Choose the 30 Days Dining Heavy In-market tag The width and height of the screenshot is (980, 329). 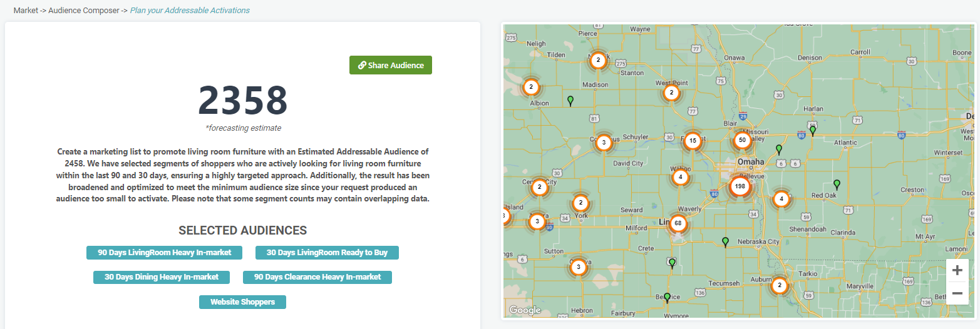pyautogui.click(x=162, y=277)
